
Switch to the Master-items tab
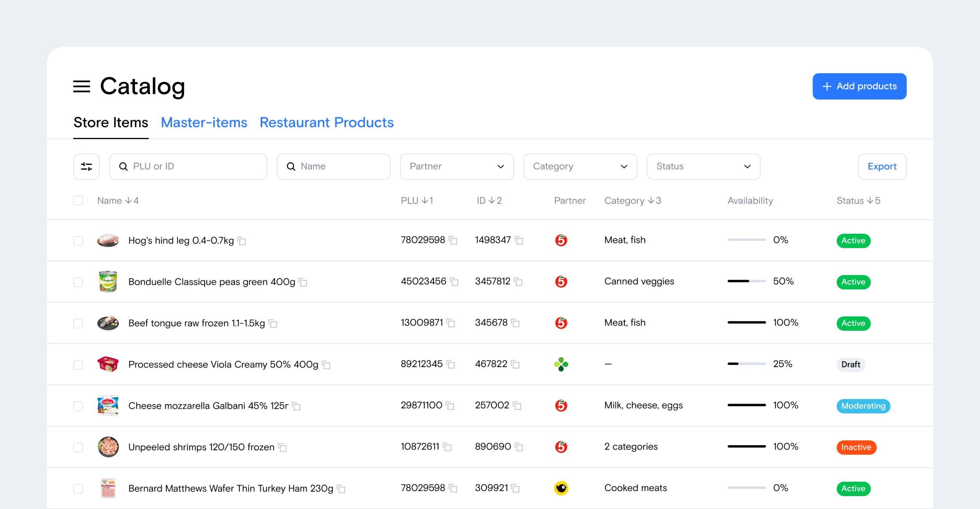coord(204,123)
